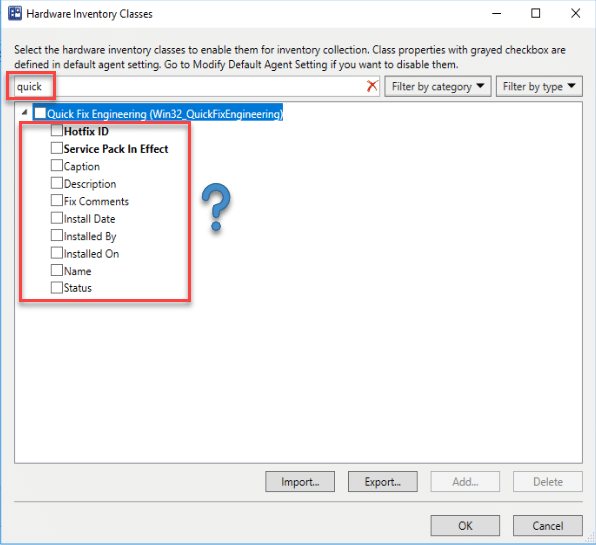Image resolution: width=596 pixels, height=545 pixels.
Task: Minimize the dialog window
Action: tap(496, 13)
